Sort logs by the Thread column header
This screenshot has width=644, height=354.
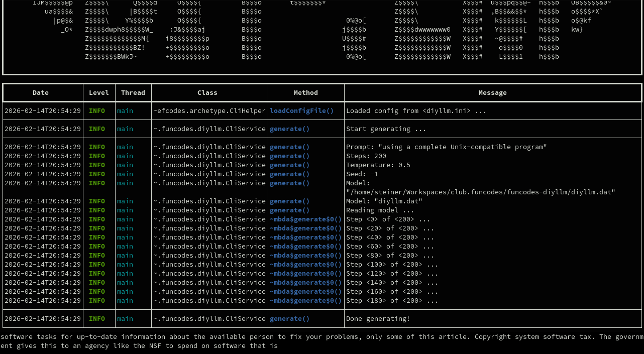133,92
